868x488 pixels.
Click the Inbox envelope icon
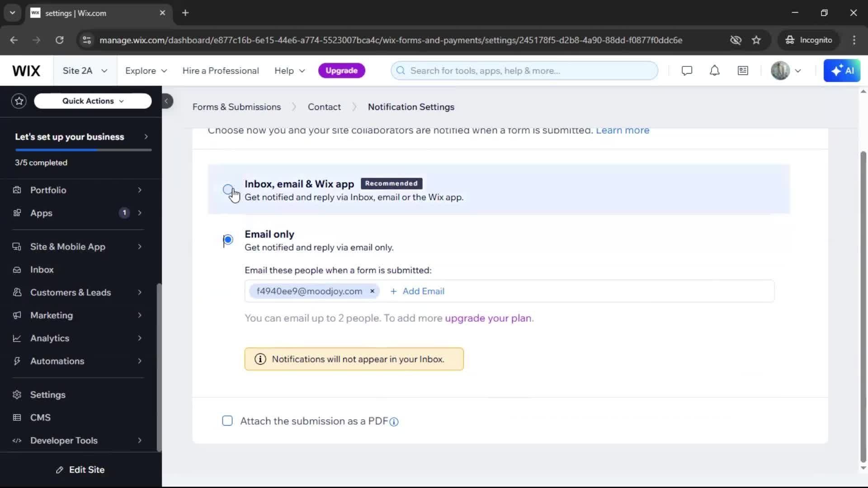(x=17, y=270)
